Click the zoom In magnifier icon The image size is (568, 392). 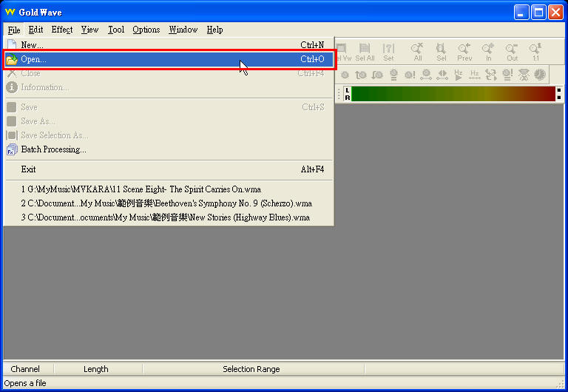coord(488,51)
